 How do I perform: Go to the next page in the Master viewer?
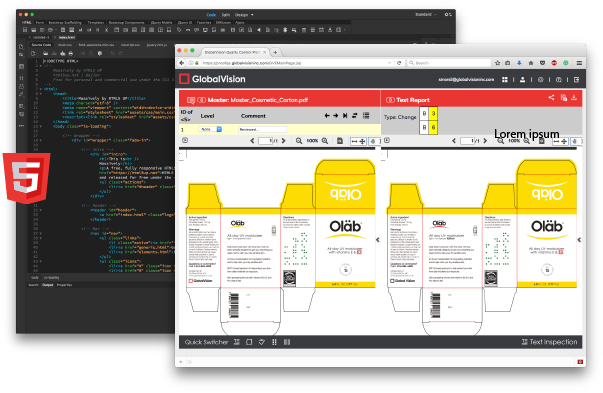(284, 141)
